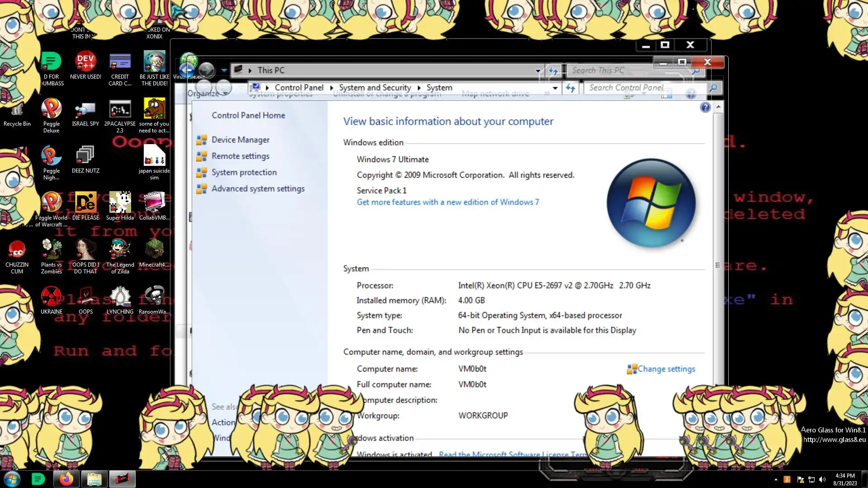This screenshot has height=488, width=868.
Task: Click Change settings link
Action: pyautogui.click(x=666, y=369)
